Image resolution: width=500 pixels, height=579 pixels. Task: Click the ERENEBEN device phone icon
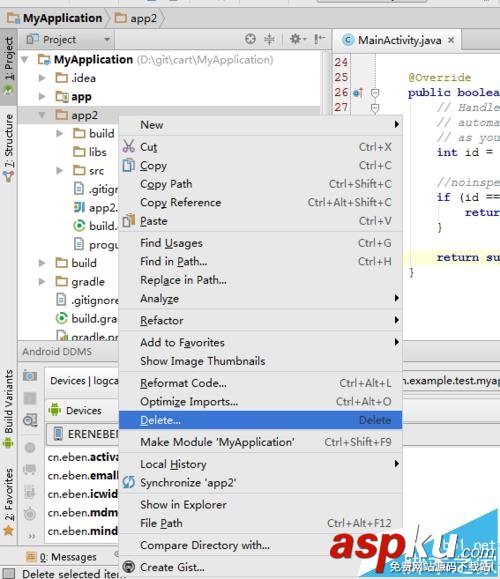point(58,434)
